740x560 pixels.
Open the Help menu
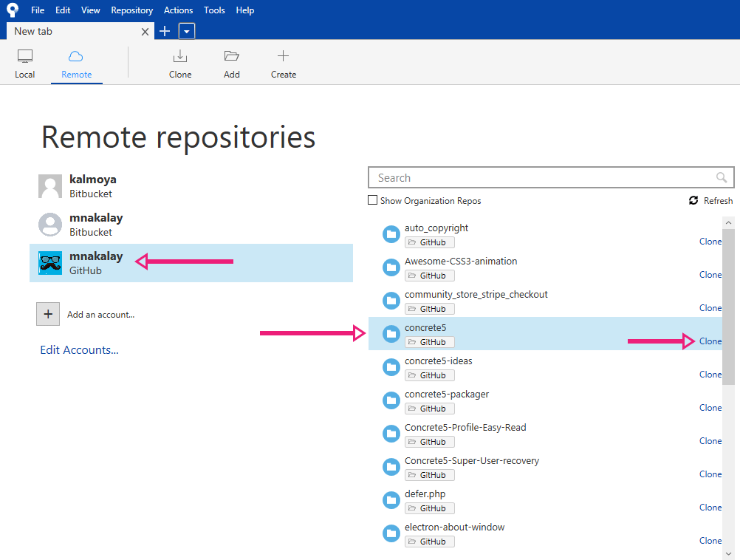[x=245, y=10]
